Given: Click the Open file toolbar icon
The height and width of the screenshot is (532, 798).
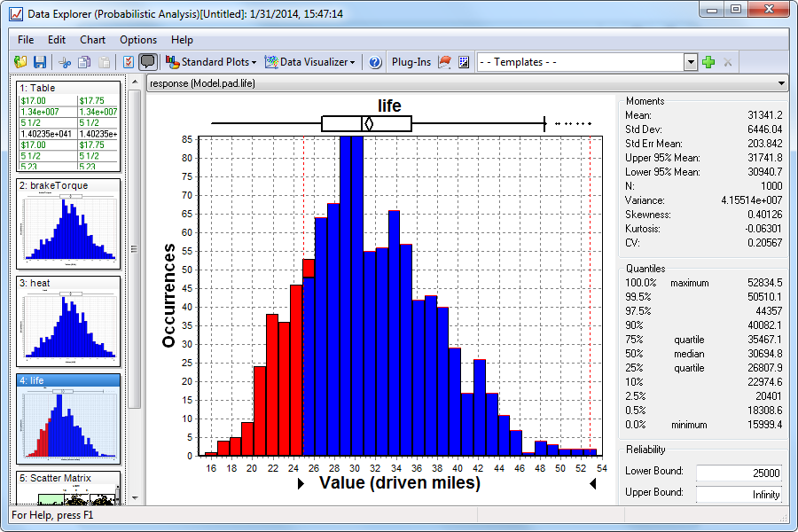Looking at the screenshot, I should [21, 62].
